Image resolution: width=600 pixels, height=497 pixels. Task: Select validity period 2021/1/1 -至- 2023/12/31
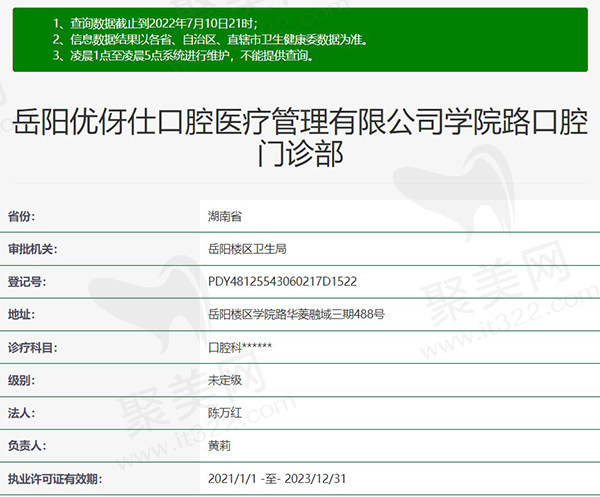tap(277, 479)
